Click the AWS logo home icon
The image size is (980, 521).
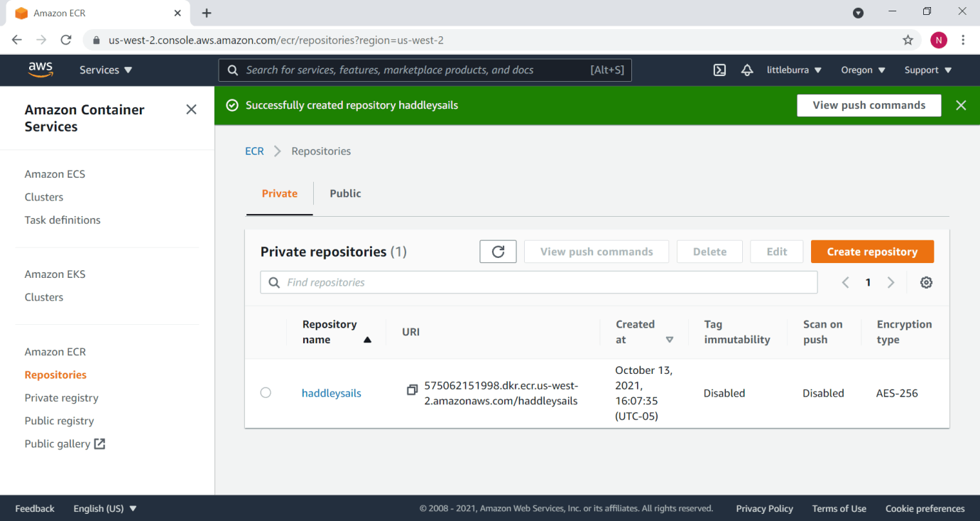pyautogui.click(x=40, y=70)
